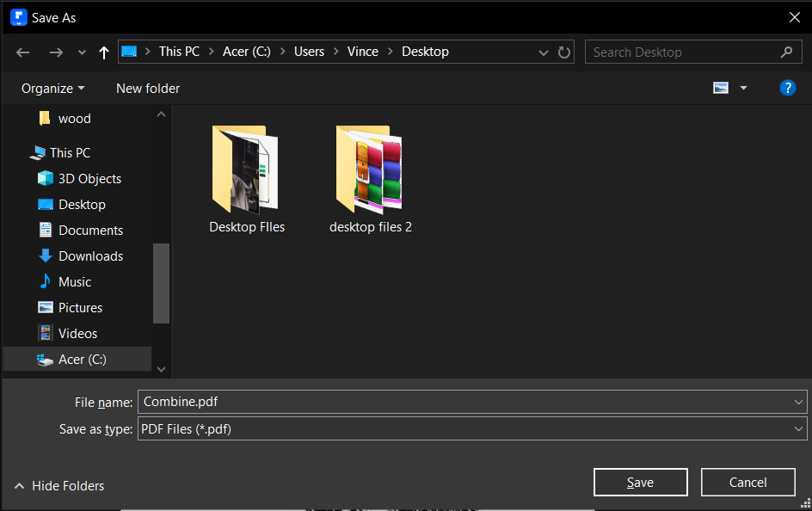
Task: Select Pictures in the sidebar
Action: coord(82,307)
